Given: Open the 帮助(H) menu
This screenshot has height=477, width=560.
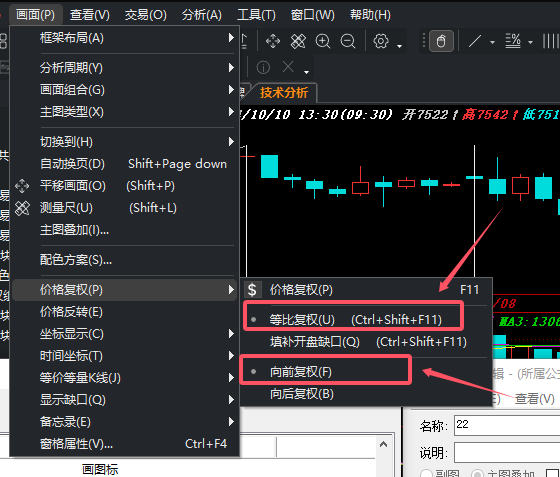Looking at the screenshot, I should tap(370, 15).
